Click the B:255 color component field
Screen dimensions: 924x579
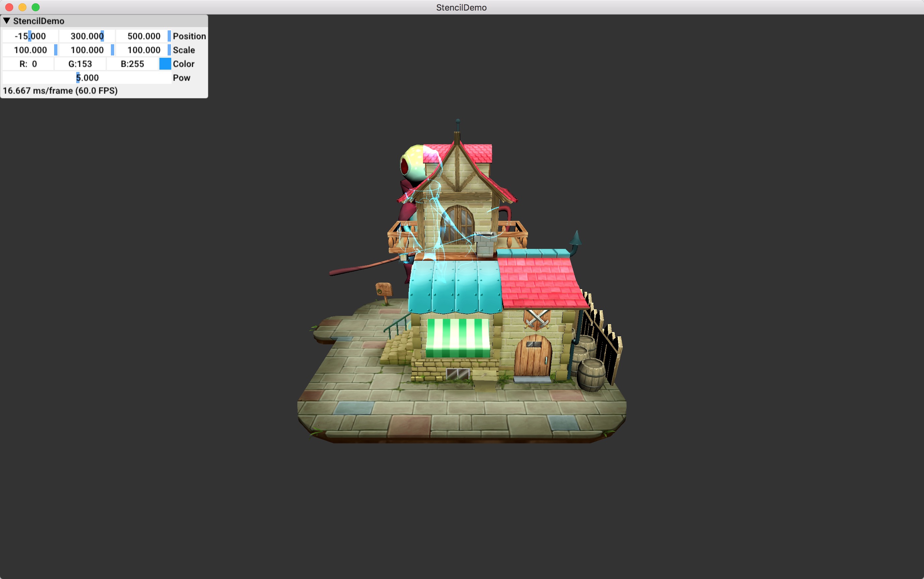tap(132, 64)
